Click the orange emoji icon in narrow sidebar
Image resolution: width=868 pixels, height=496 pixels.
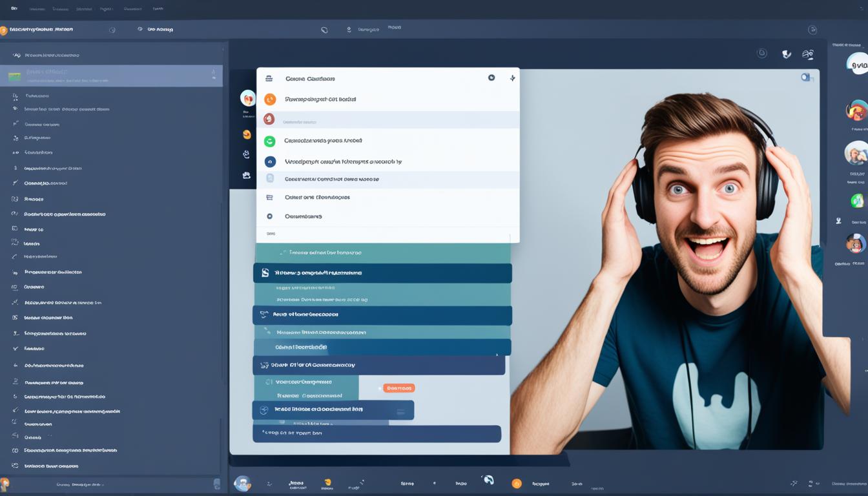point(247,134)
